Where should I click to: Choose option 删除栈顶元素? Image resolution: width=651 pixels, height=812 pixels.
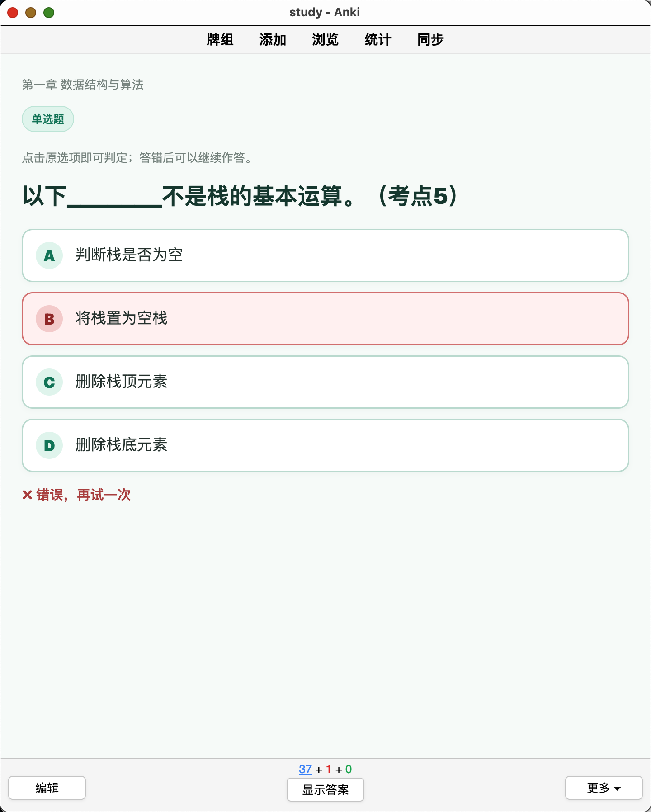325,382
